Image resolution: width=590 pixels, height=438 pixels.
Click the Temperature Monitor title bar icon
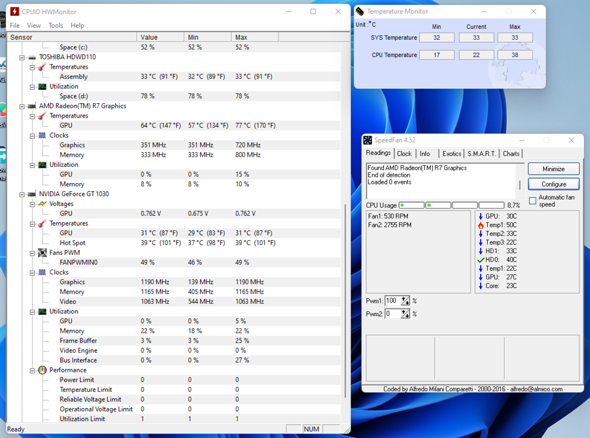[x=360, y=12]
